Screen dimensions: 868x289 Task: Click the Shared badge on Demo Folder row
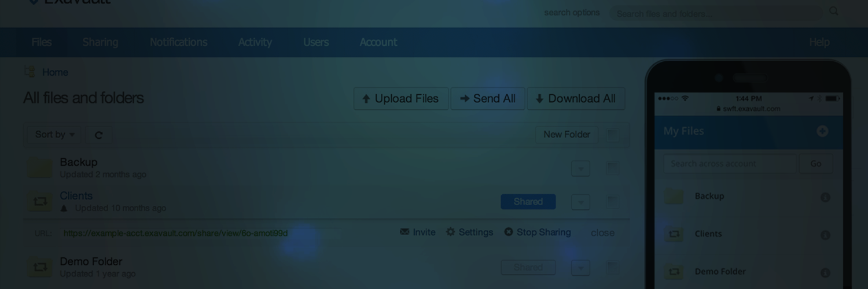tap(528, 268)
